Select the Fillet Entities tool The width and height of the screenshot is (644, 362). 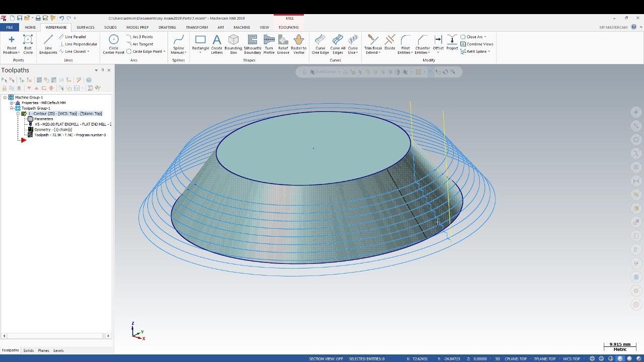click(405, 44)
